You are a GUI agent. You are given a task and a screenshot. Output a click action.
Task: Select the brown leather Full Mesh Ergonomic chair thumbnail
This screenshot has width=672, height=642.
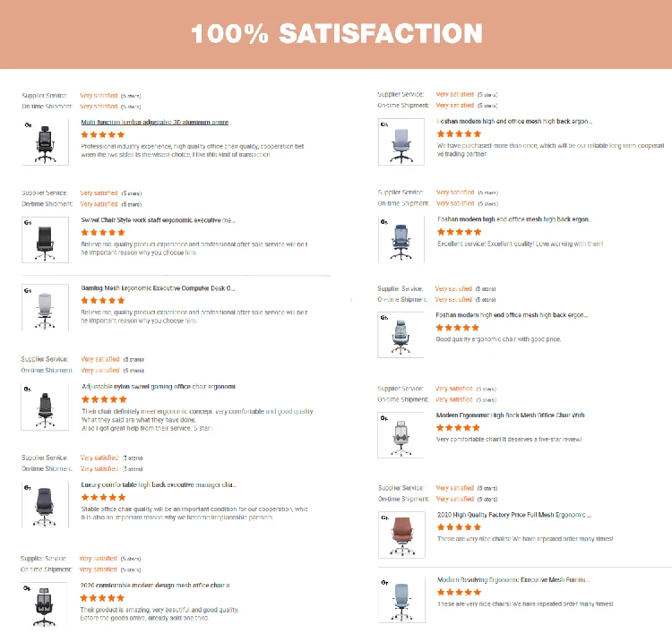(400, 535)
